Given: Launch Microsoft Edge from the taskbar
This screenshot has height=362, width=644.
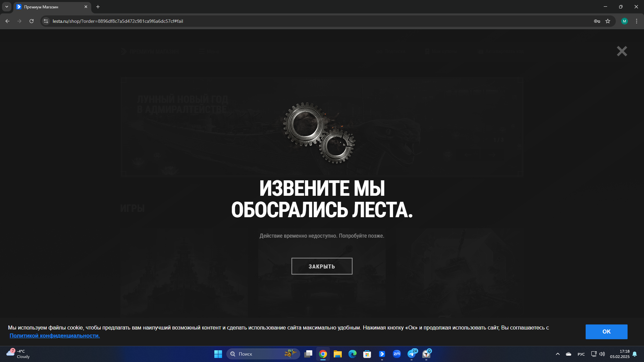Looking at the screenshot, I should 353,354.
